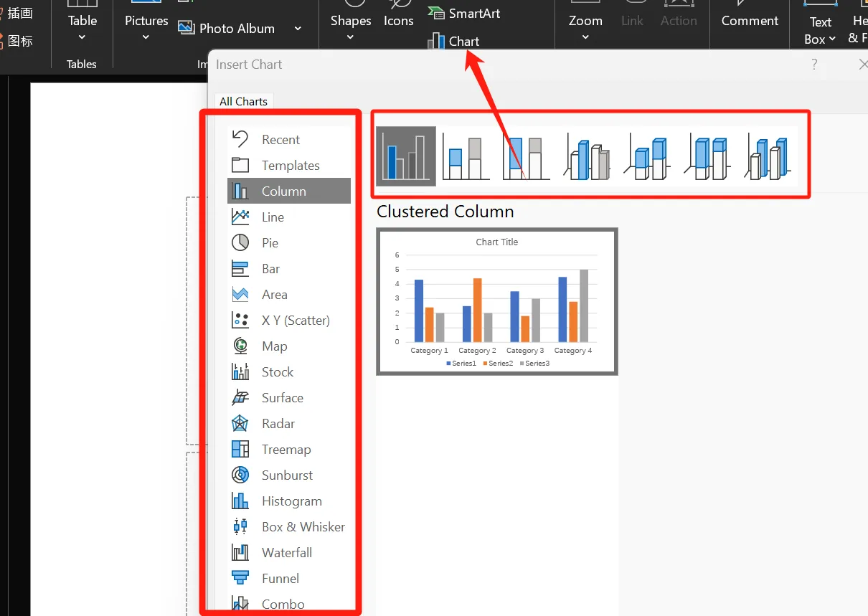Click the Clustered Column subtype icon
This screenshot has width=868, height=616.
tap(406, 157)
